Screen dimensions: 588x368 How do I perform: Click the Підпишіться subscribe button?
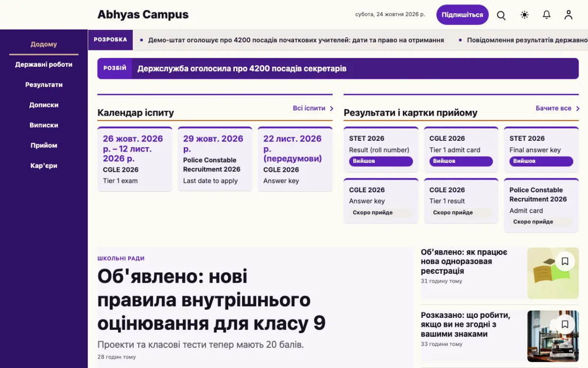[x=463, y=15]
